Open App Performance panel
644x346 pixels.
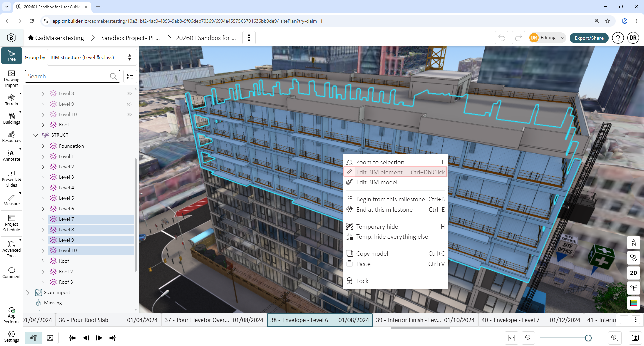click(12, 315)
